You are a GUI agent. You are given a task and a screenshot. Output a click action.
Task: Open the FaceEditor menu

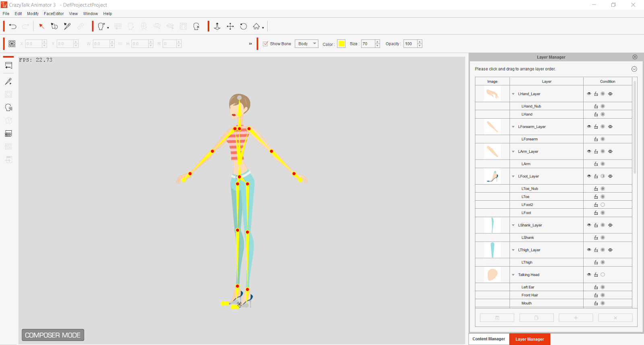click(x=54, y=14)
